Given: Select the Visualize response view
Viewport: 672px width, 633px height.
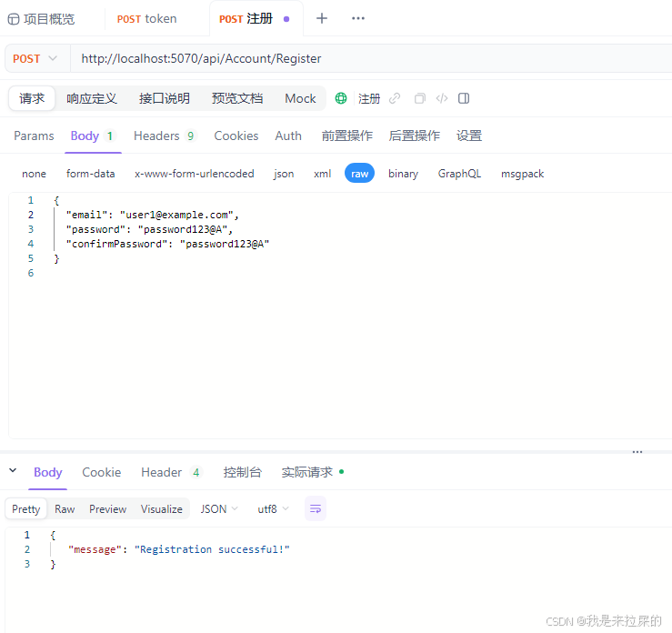Looking at the screenshot, I should (161, 509).
